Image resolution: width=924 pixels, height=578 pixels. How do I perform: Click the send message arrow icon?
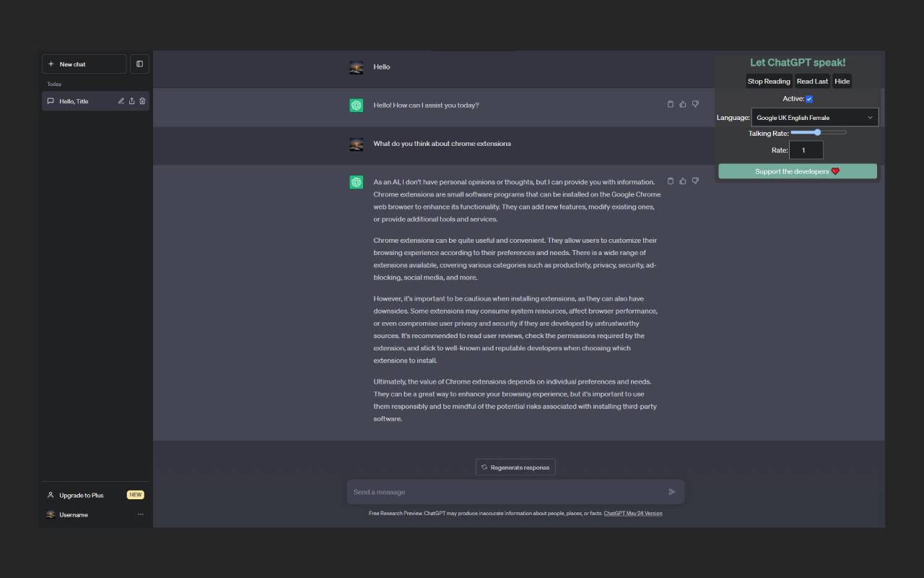(672, 492)
